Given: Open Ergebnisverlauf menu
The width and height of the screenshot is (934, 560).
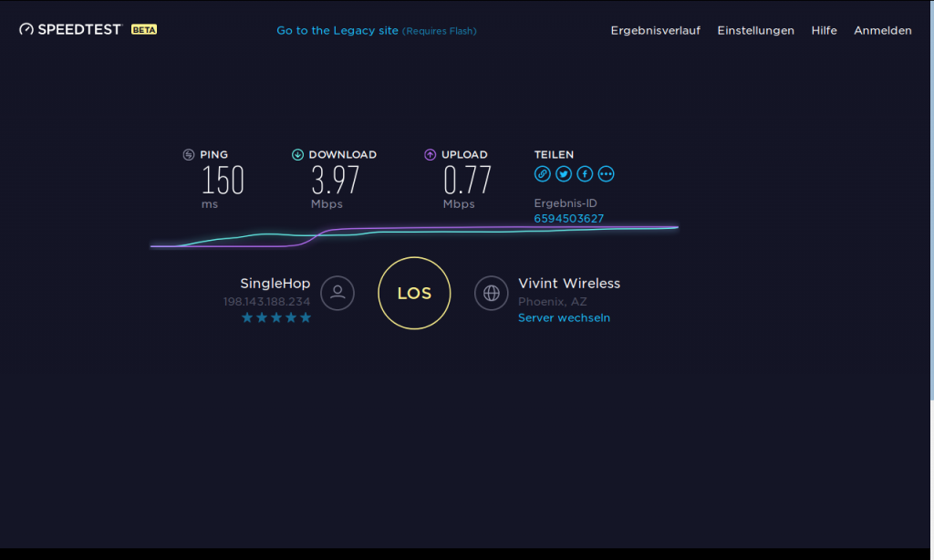Looking at the screenshot, I should pos(655,30).
